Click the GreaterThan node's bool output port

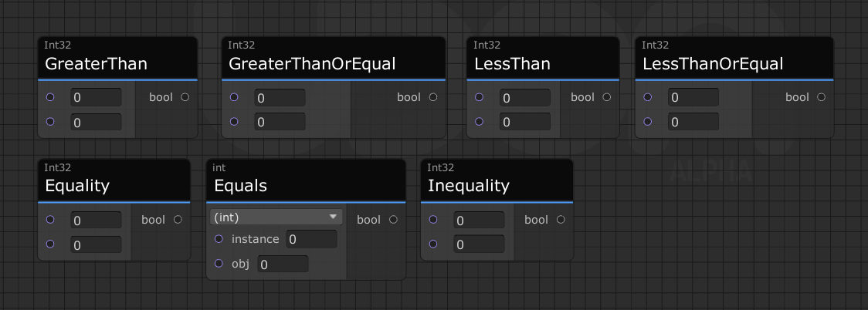pyautogui.click(x=185, y=97)
